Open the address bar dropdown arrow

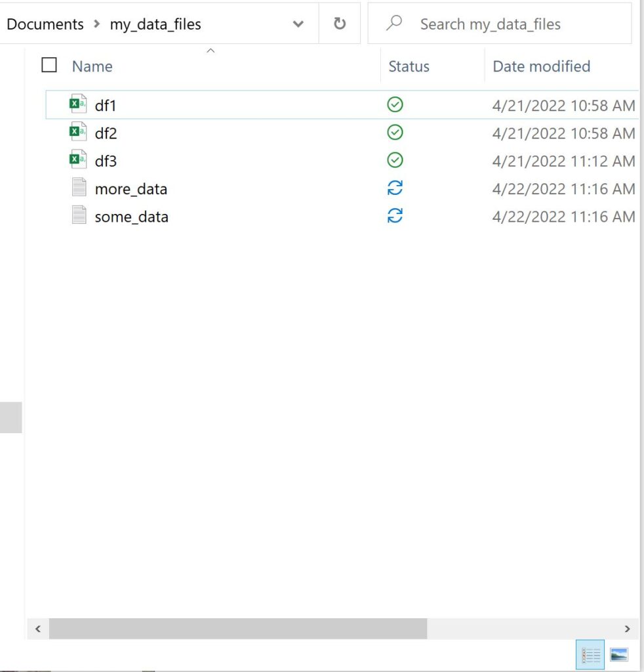point(298,24)
